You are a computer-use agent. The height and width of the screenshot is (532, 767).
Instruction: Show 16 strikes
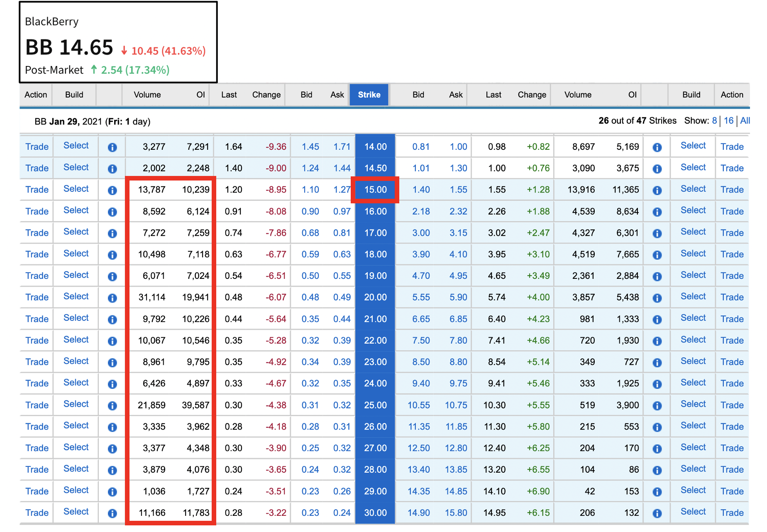pos(729,121)
